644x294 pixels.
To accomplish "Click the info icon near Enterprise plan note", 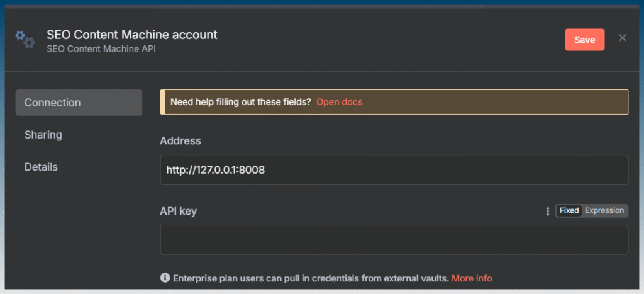I will tap(165, 278).
